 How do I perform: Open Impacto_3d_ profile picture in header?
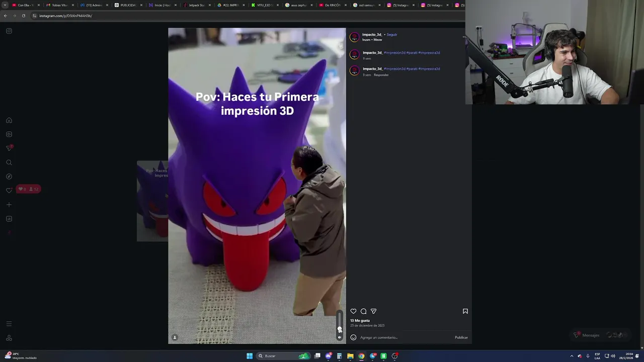(355, 37)
